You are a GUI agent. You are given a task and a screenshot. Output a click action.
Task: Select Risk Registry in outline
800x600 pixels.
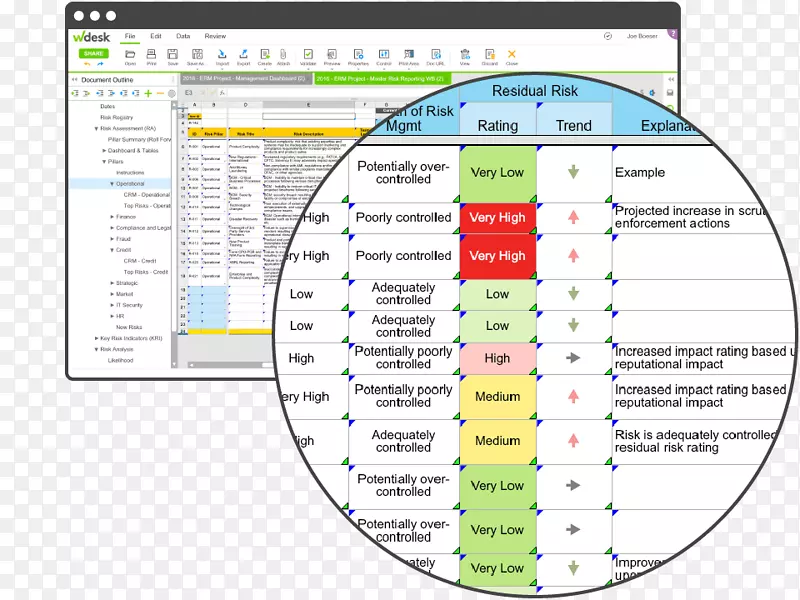116,117
